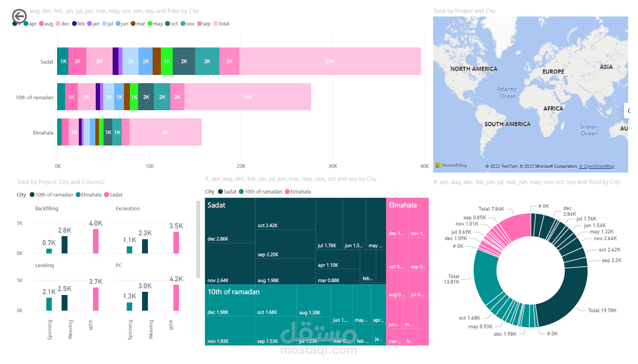Select Sadat in treemap City legend
The height and width of the screenshot is (364, 638).
point(227,191)
